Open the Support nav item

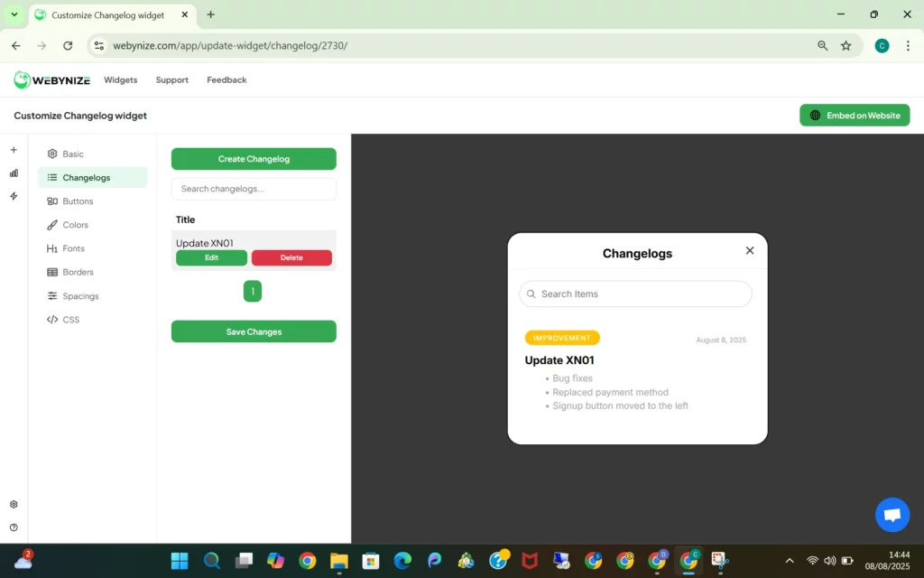tap(172, 79)
